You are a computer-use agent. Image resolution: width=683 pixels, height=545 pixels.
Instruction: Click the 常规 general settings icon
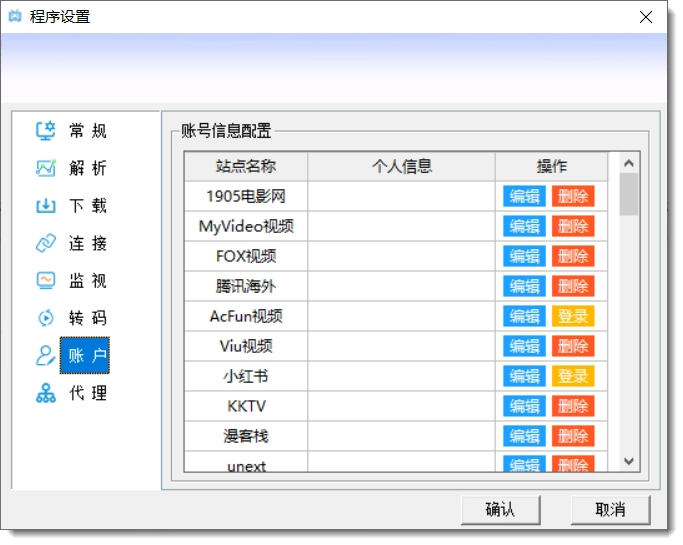pyautogui.click(x=45, y=130)
